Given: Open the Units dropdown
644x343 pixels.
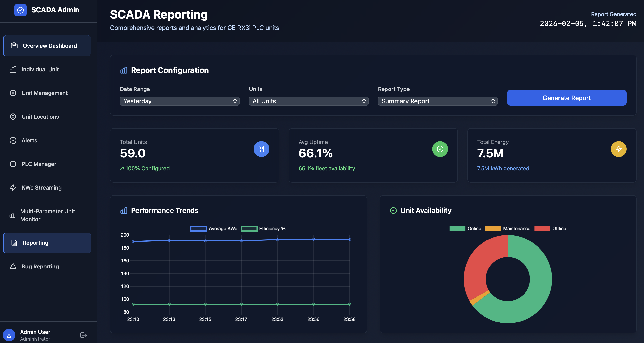Looking at the screenshot, I should pos(309,101).
